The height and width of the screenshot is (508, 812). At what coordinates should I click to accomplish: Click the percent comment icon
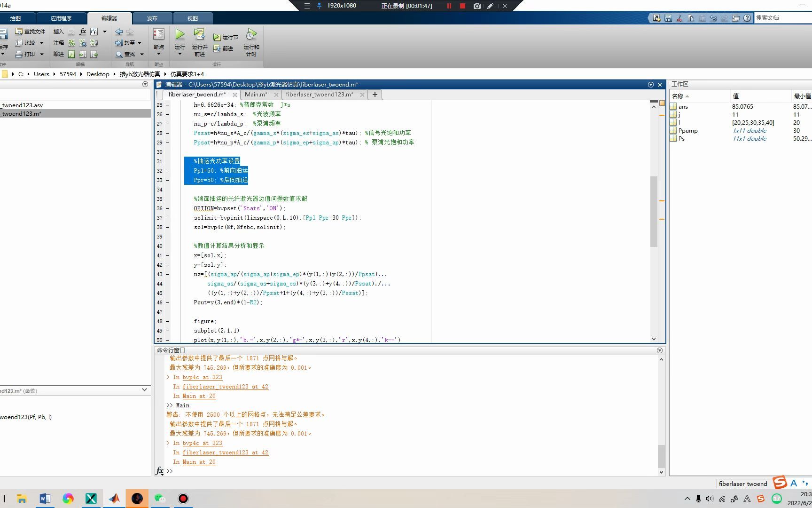71,43
